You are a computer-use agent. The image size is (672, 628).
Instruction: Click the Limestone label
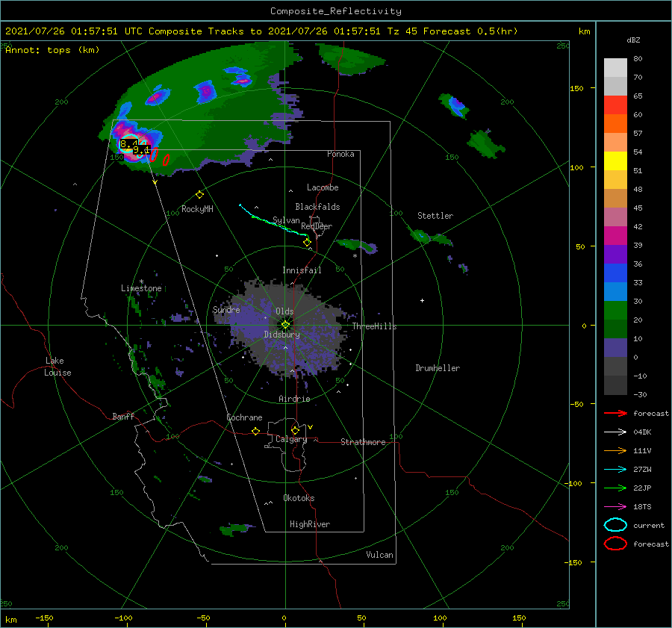[x=141, y=288]
